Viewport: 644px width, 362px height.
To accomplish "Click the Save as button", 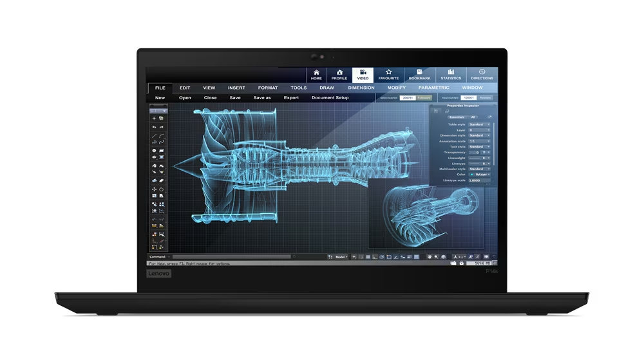I will 262,98.
